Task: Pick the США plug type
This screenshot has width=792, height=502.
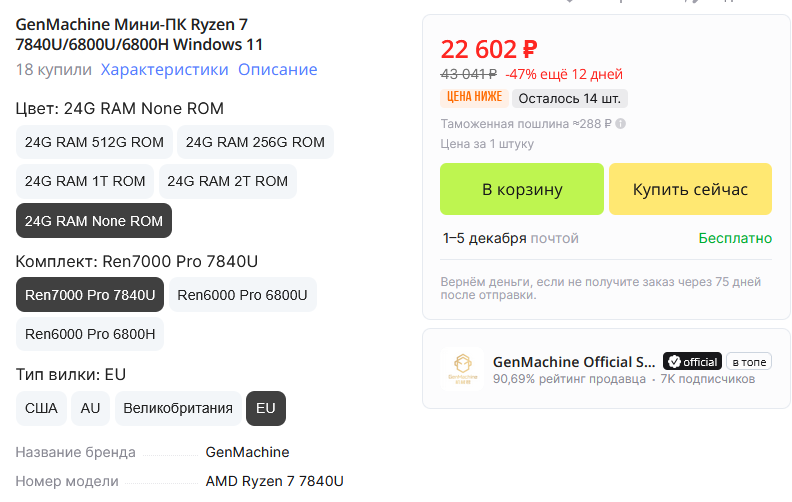Action: (41, 408)
